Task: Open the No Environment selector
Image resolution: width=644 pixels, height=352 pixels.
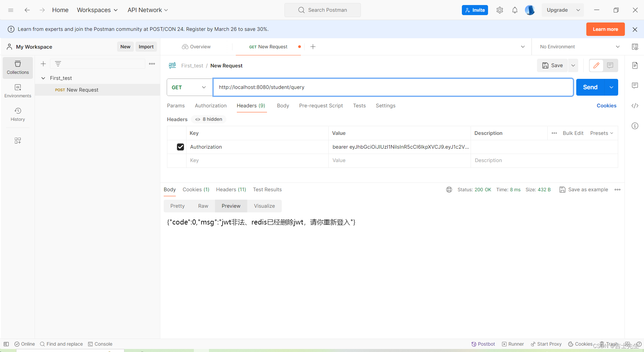Action: [x=580, y=47]
